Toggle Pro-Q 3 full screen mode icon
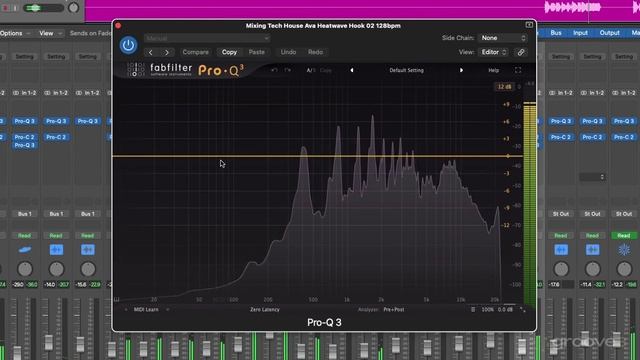Image resolution: width=640 pixels, height=360 pixels. tap(518, 70)
